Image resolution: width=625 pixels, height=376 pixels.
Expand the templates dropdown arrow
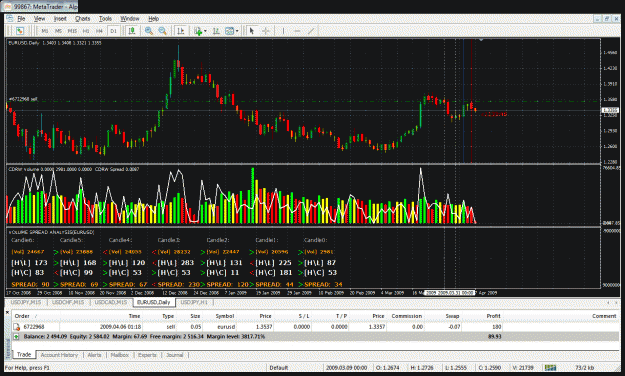(237, 31)
